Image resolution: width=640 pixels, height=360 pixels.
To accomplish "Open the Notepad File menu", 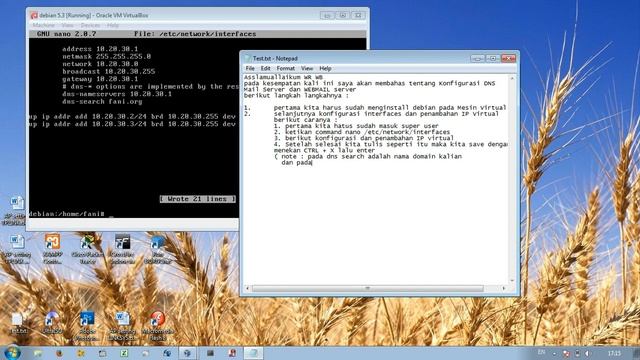I will point(250,68).
